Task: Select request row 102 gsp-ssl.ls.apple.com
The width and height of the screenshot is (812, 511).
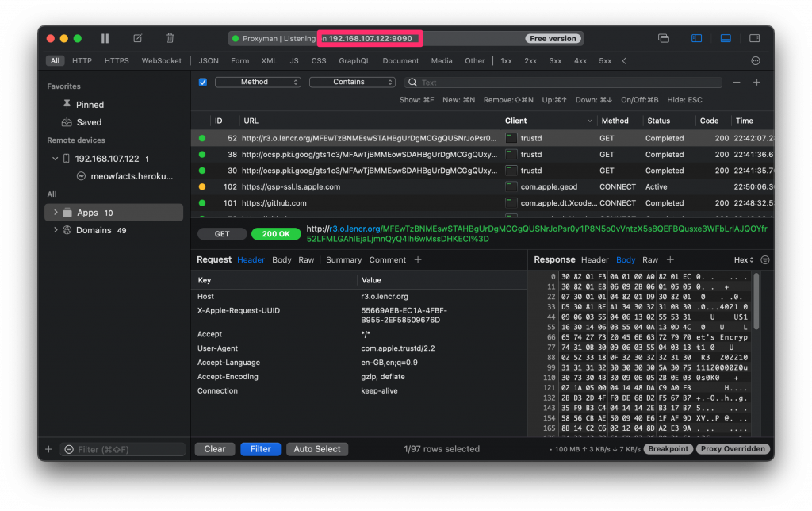Action: [x=483, y=186]
